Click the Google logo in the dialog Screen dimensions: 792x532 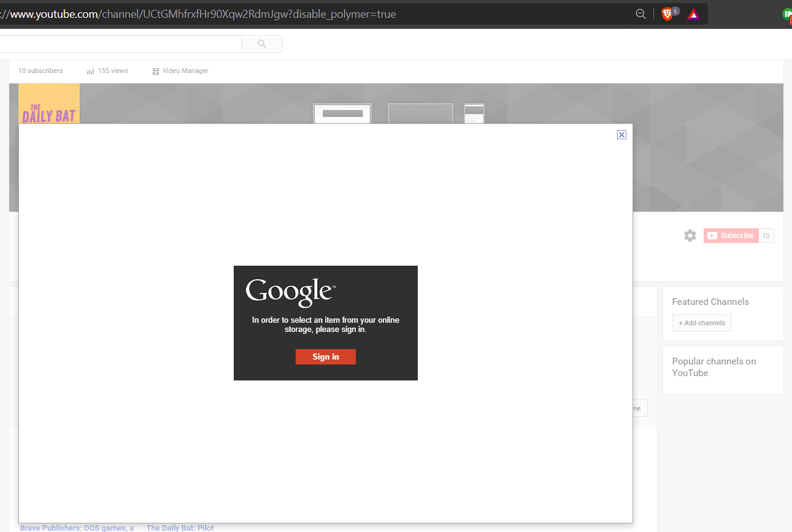click(290, 293)
